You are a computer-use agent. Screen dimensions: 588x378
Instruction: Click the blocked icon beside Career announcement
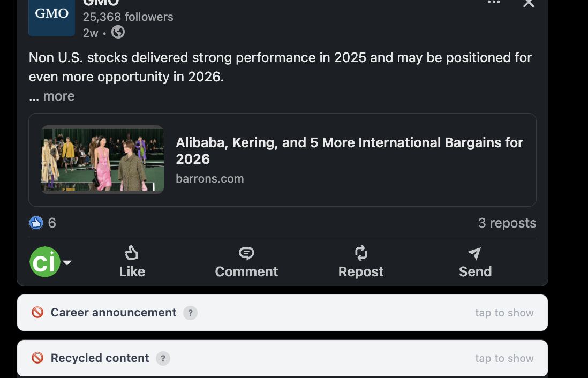click(x=37, y=312)
